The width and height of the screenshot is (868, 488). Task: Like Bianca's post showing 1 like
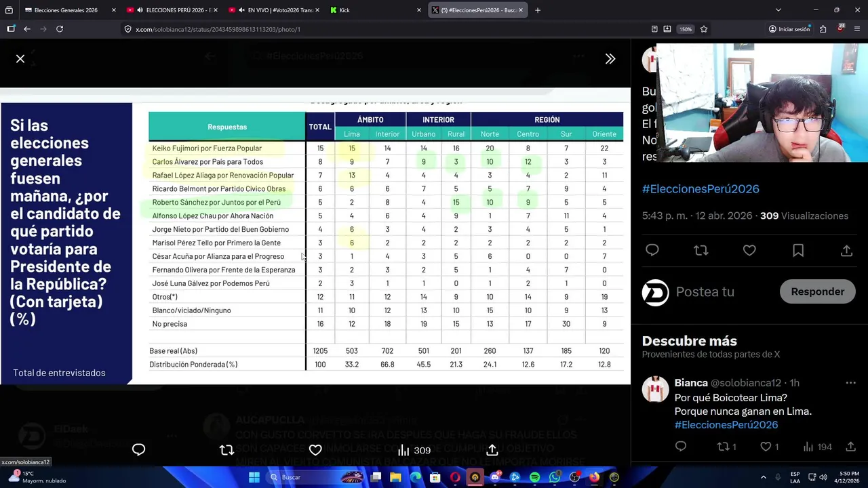(x=769, y=447)
